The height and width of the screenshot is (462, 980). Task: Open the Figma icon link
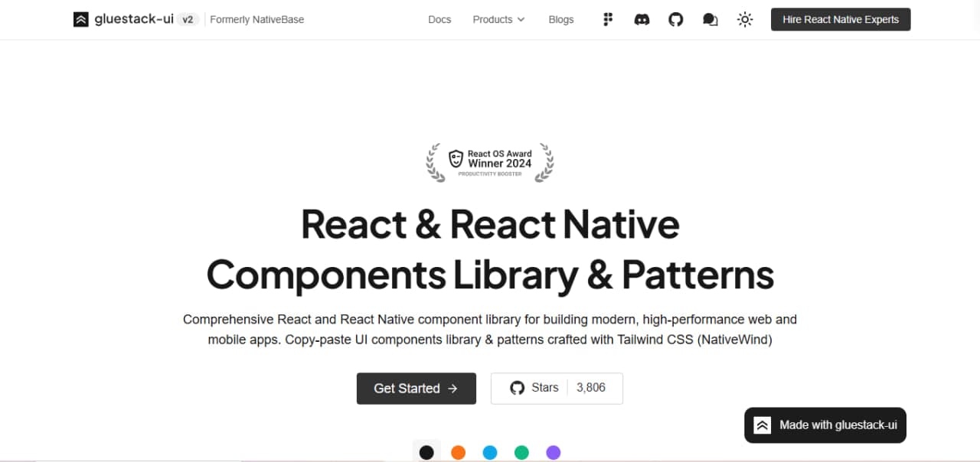[608, 20]
